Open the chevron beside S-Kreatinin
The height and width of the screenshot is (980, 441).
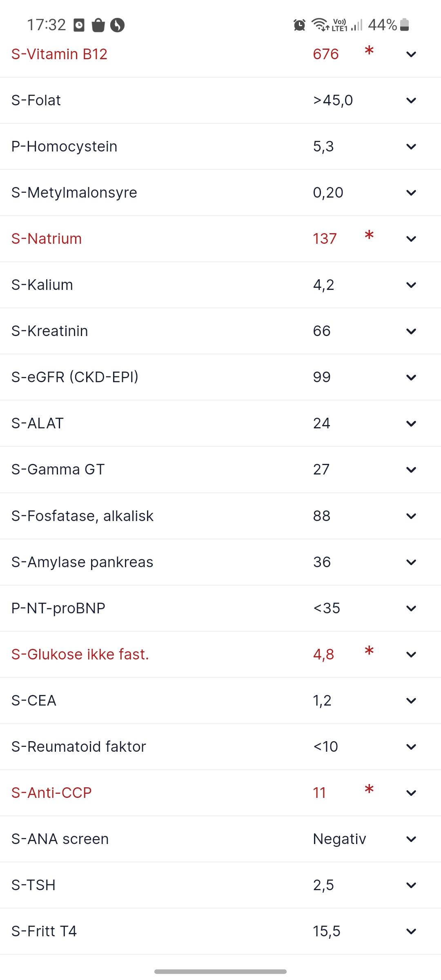(x=411, y=331)
